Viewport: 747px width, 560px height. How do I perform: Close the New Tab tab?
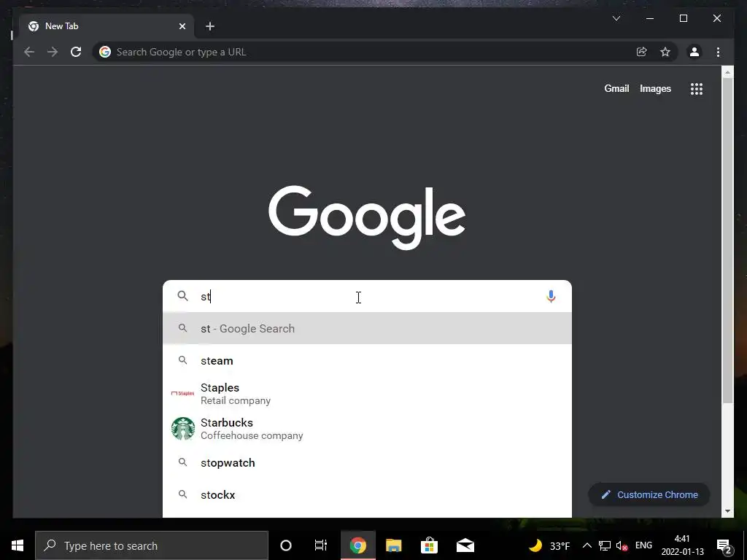tap(182, 26)
